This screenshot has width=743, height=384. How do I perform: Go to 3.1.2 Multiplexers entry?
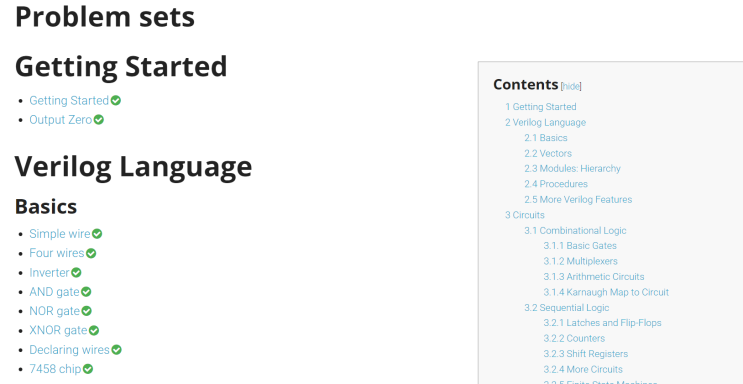point(580,261)
